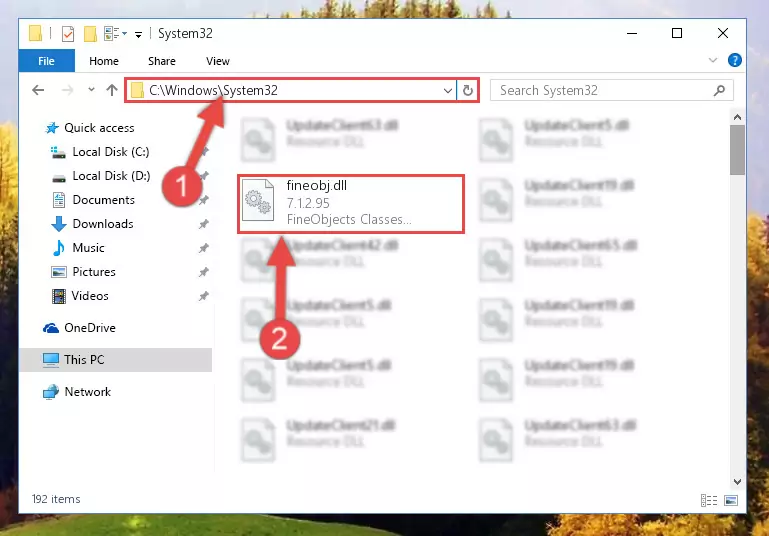The height and width of the screenshot is (536, 769).
Task: Open Local Disk (D:) in sidebar
Action: click(x=111, y=176)
